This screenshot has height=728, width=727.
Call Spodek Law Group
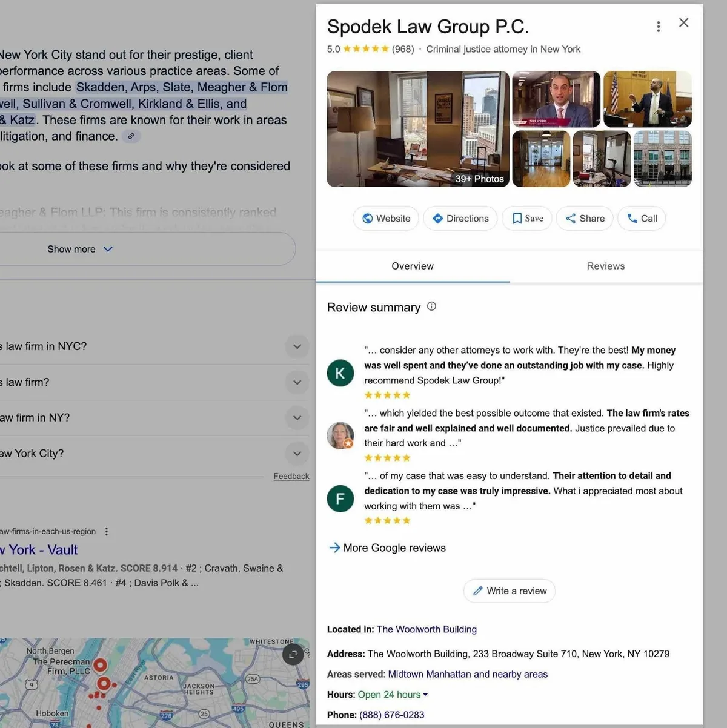point(642,219)
